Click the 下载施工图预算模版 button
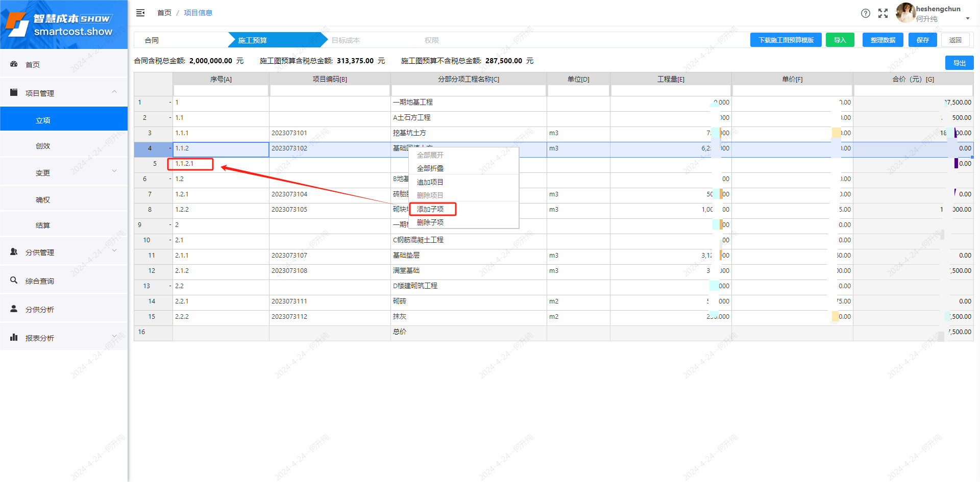 pyautogui.click(x=786, y=40)
